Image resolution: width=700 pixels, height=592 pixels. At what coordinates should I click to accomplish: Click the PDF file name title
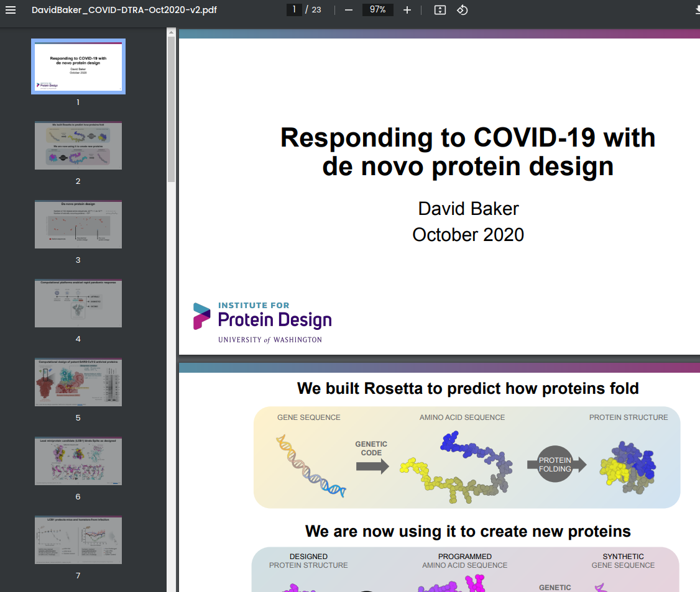click(124, 10)
